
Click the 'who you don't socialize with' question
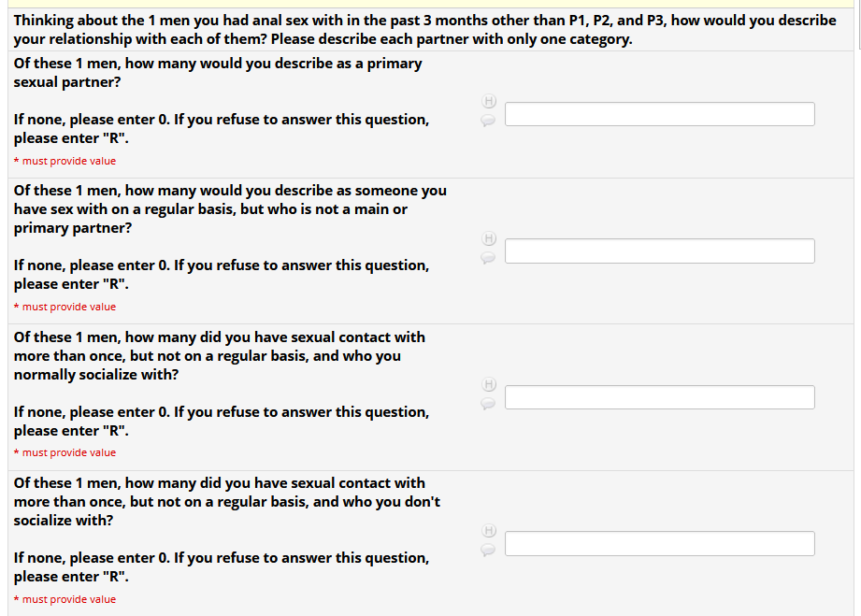(226, 502)
